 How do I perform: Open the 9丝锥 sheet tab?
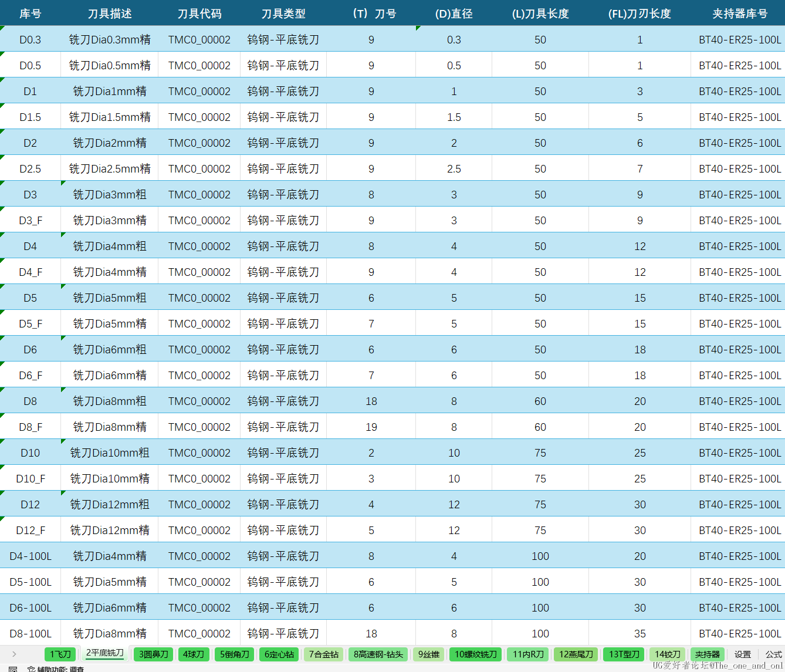[429, 654]
